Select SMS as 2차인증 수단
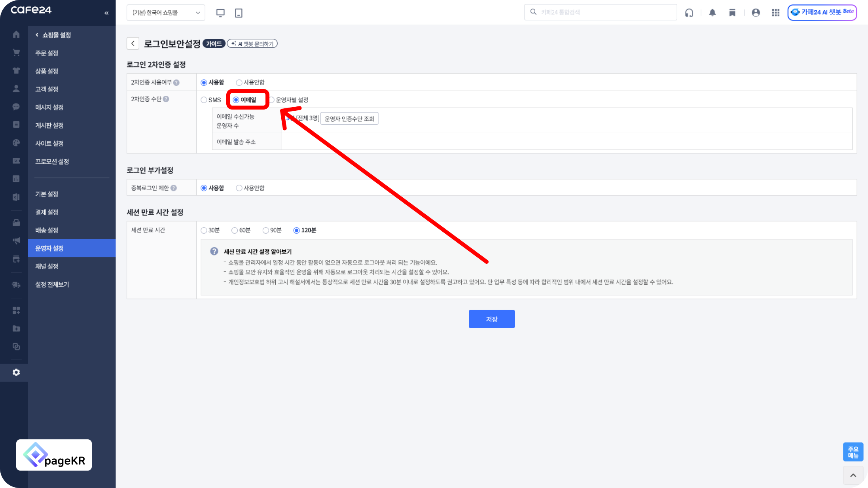The image size is (868, 488). pyautogui.click(x=204, y=100)
